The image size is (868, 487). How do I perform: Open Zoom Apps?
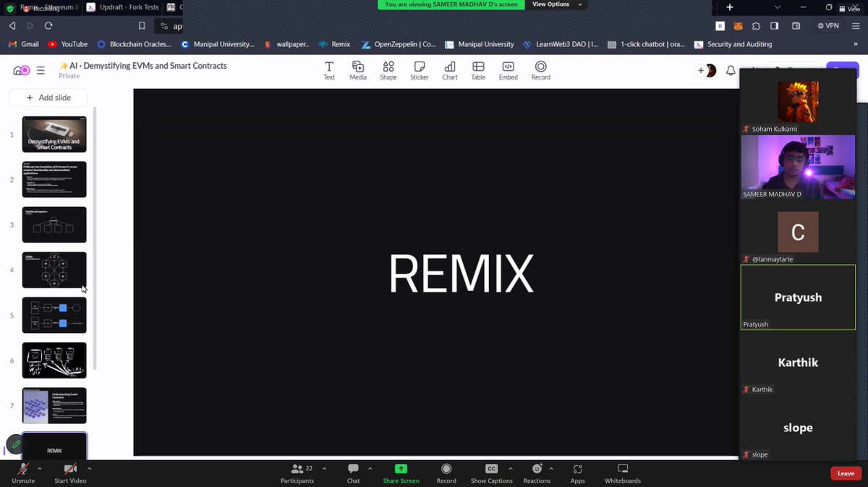point(577,473)
